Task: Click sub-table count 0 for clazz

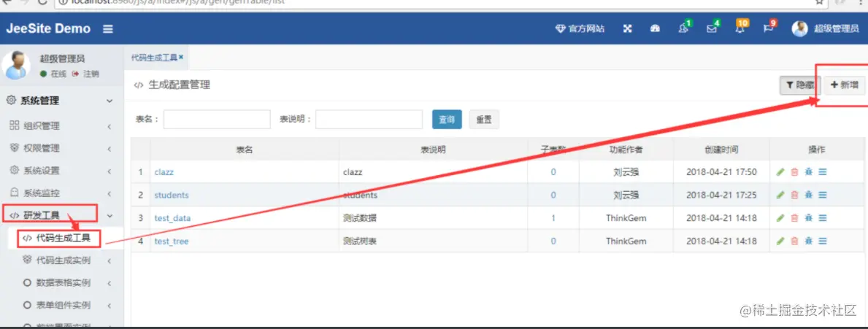Action: [553, 172]
